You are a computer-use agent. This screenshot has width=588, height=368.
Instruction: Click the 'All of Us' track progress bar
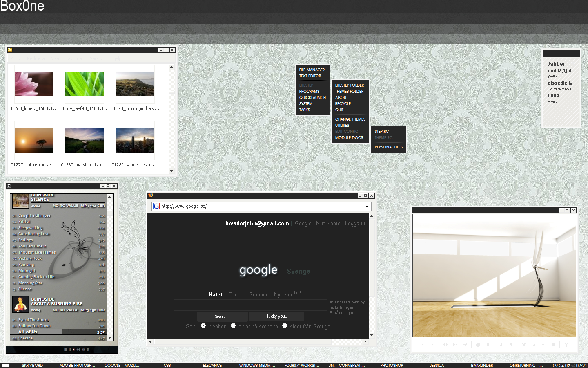58,332
